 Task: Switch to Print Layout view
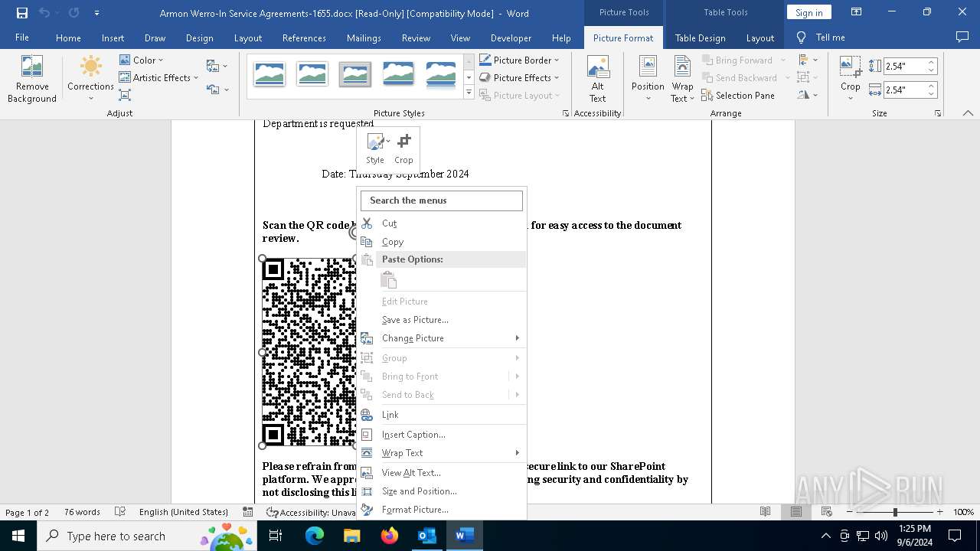tap(796, 512)
